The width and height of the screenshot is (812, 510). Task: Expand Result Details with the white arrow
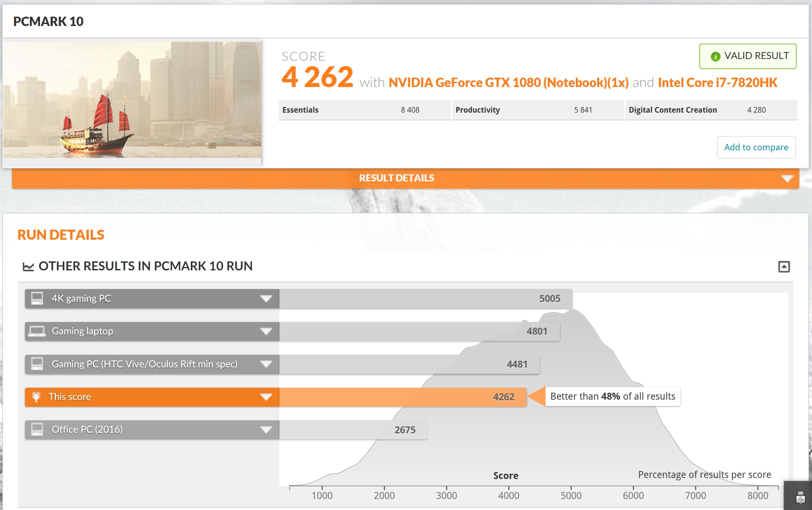click(x=787, y=178)
